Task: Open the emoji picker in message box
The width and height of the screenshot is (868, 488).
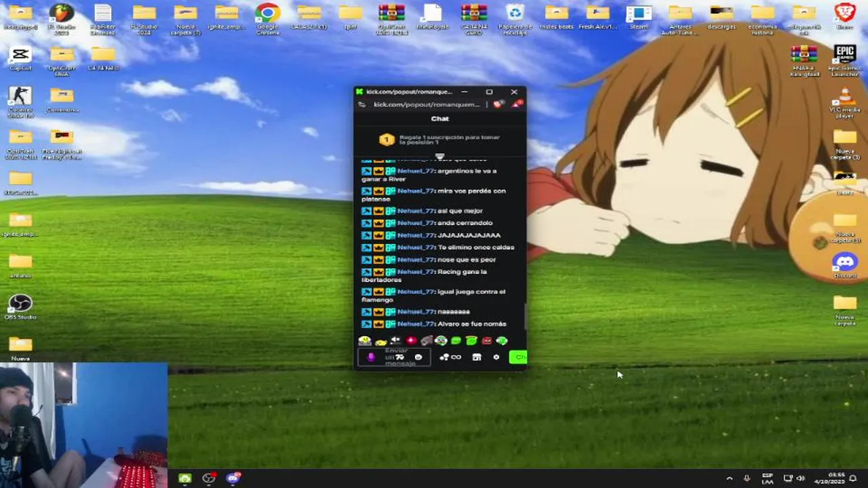Action: point(418,357)
